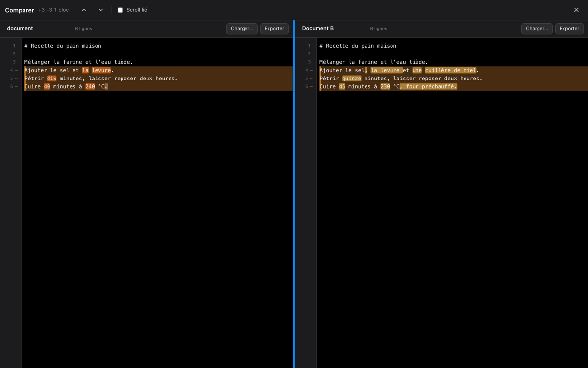Jump to next difference with down arrow
Viewport: 588px width, 368px height.
coord(101,10)
